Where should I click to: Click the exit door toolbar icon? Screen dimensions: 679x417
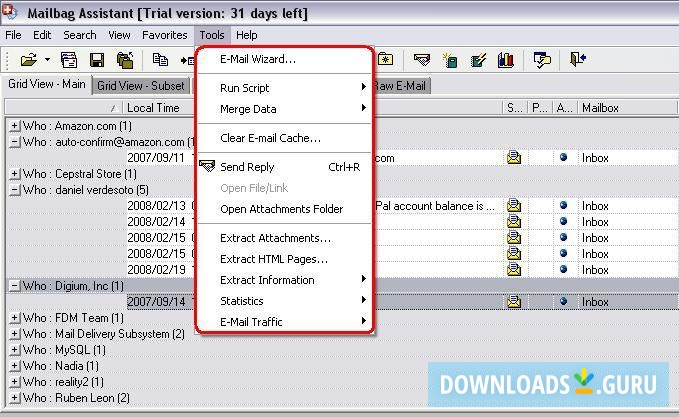[x=578, y=59]
